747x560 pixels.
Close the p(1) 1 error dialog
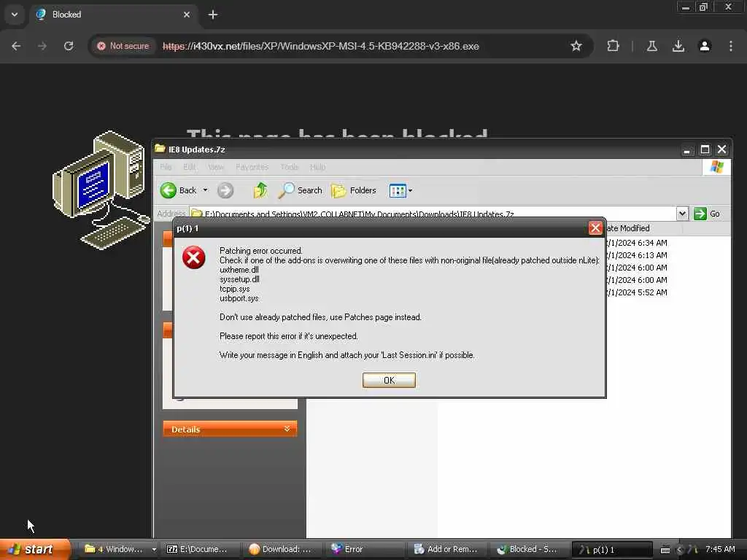(595, 228)
